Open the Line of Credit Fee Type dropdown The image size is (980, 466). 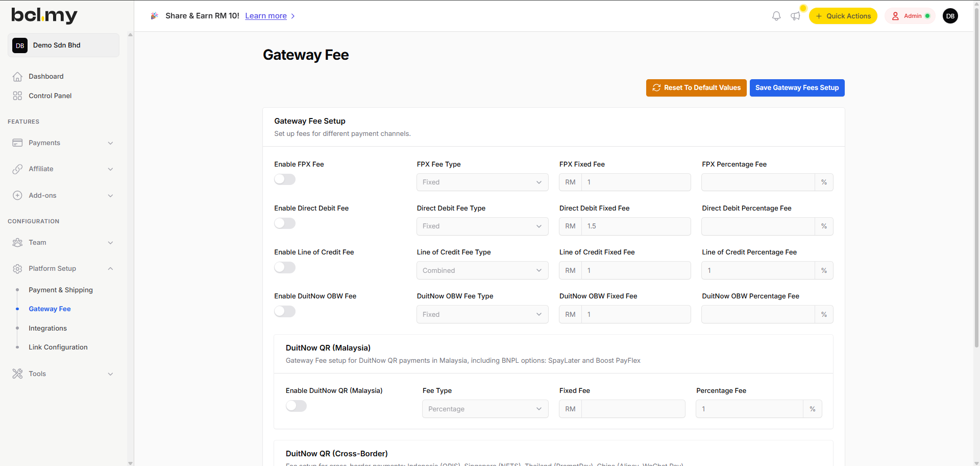[482, 270]
